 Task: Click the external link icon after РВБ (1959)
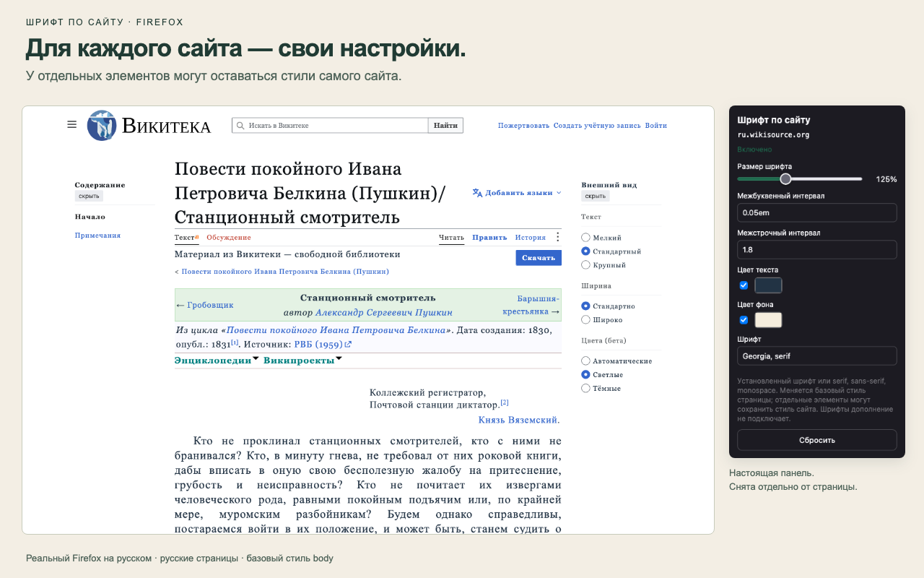(348, 345)
